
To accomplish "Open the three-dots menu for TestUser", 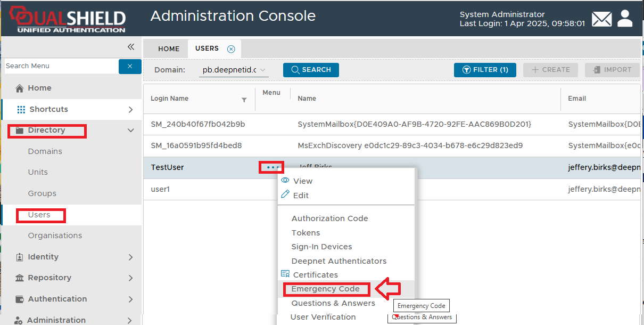I will 272,167.
